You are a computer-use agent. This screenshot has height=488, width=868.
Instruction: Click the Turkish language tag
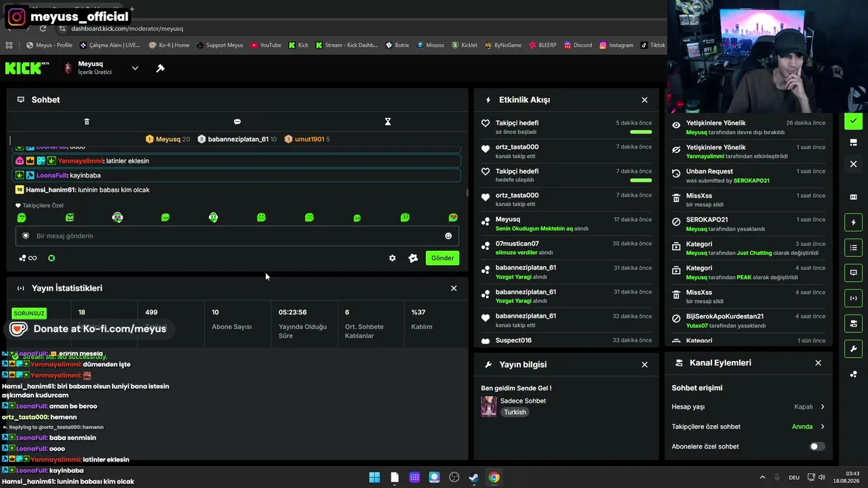pos(515,412)
